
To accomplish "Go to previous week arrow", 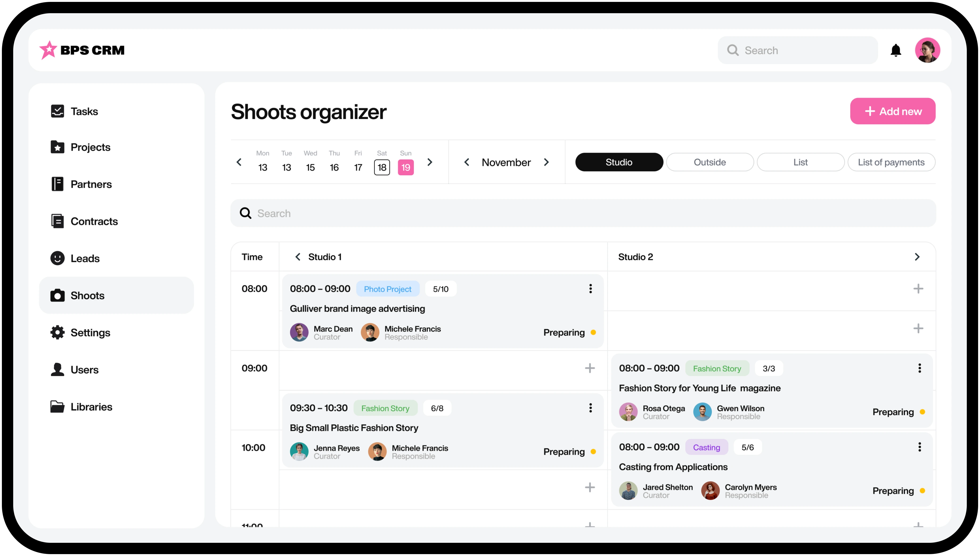I will (239, 162).
